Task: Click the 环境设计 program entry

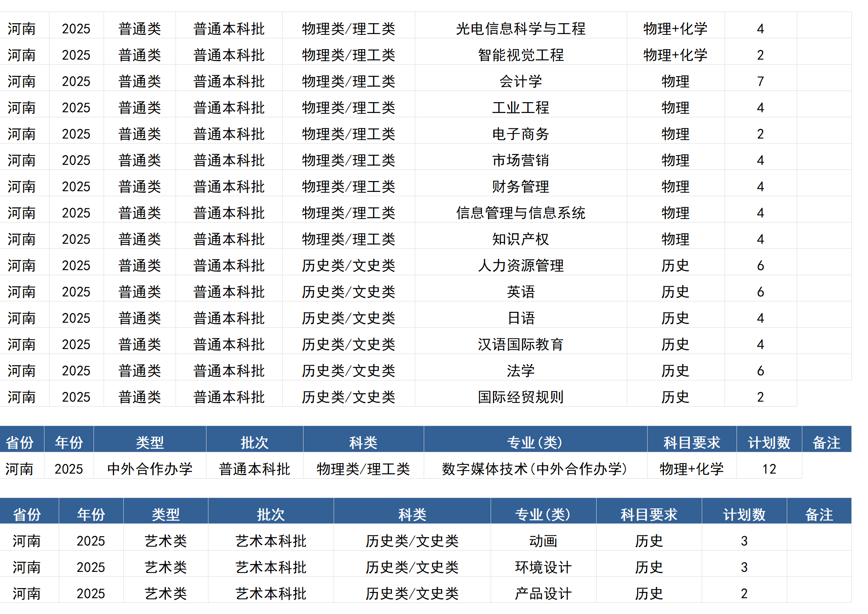Action: [543, 567]
